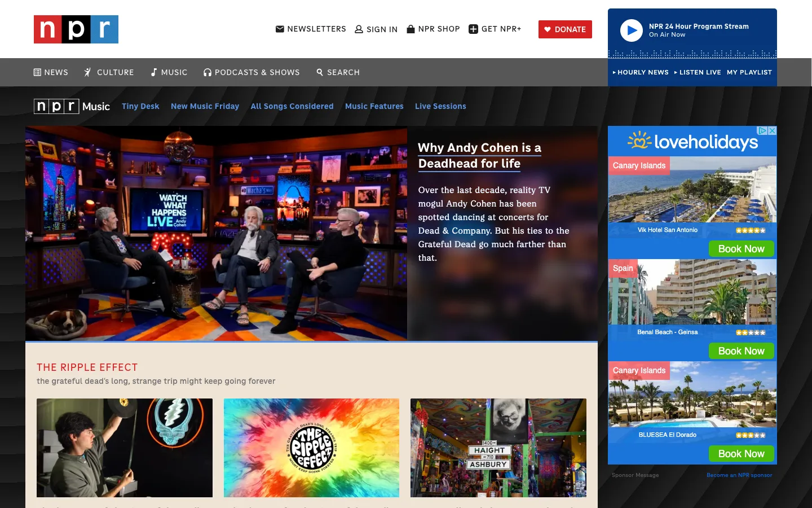Viewport: 812px width, 508px height.
Task: Open the tie-dye Ripple Effect thumbnail
Action: pos(311,448)
